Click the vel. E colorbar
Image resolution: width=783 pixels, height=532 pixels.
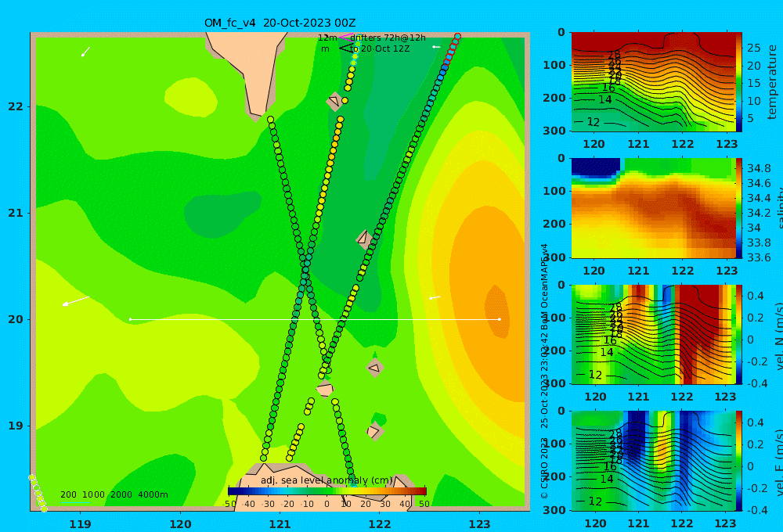[x=739, y=461]
